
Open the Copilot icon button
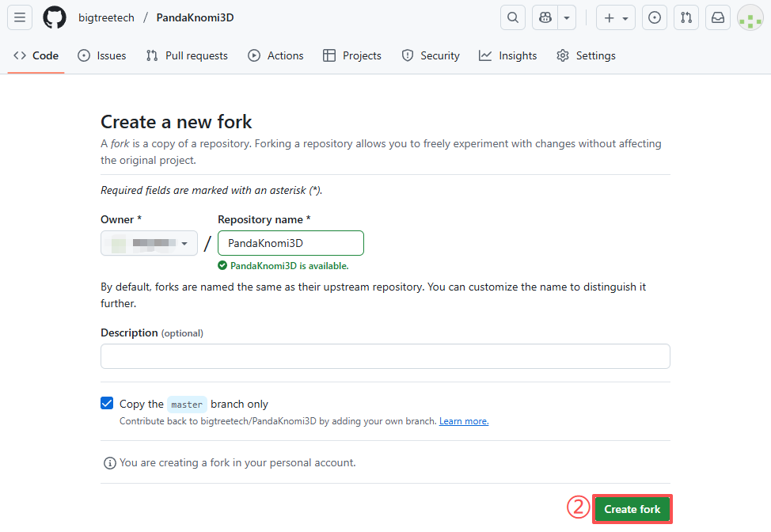(x=545, y=17)
